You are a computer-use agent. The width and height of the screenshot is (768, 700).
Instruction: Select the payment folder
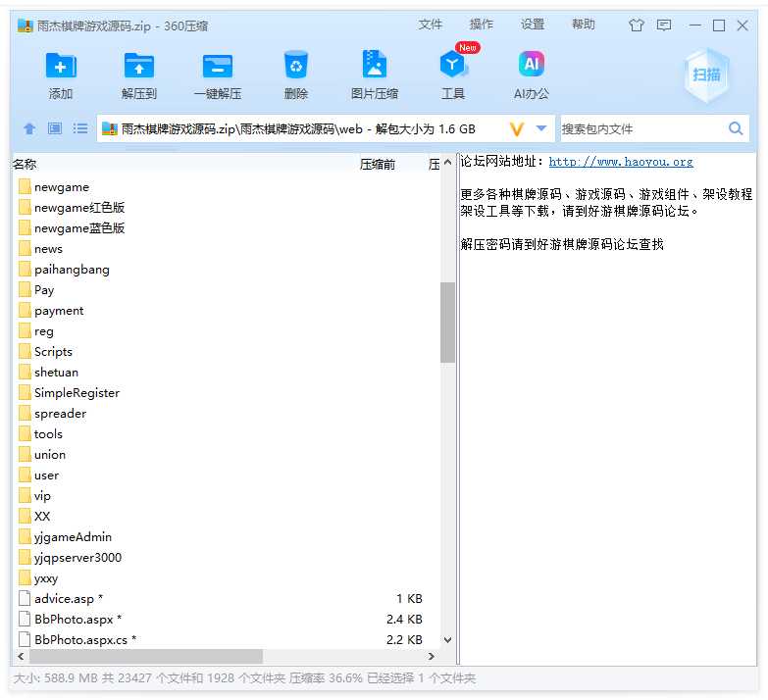pyautogui.click(x=51, y=311)
